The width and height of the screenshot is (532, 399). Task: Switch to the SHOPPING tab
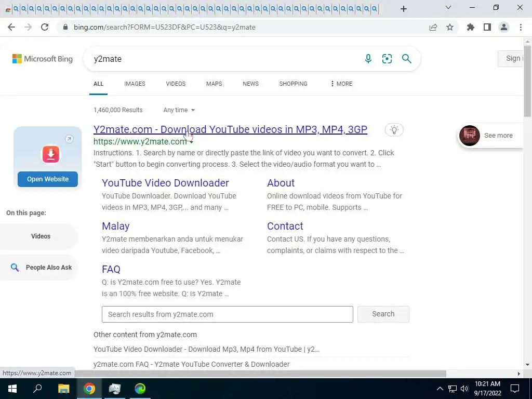[x=293, y=84]
